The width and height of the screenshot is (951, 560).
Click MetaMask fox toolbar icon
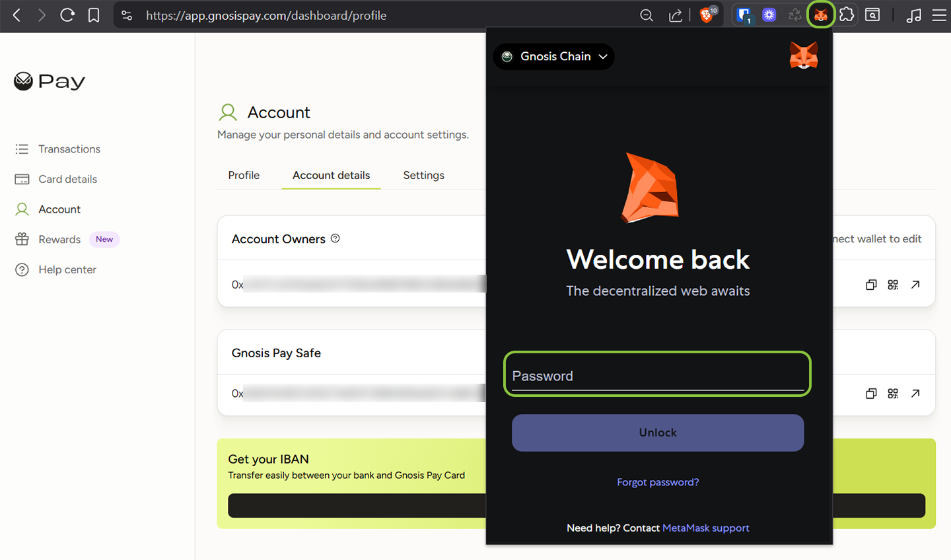pos(821,15)
